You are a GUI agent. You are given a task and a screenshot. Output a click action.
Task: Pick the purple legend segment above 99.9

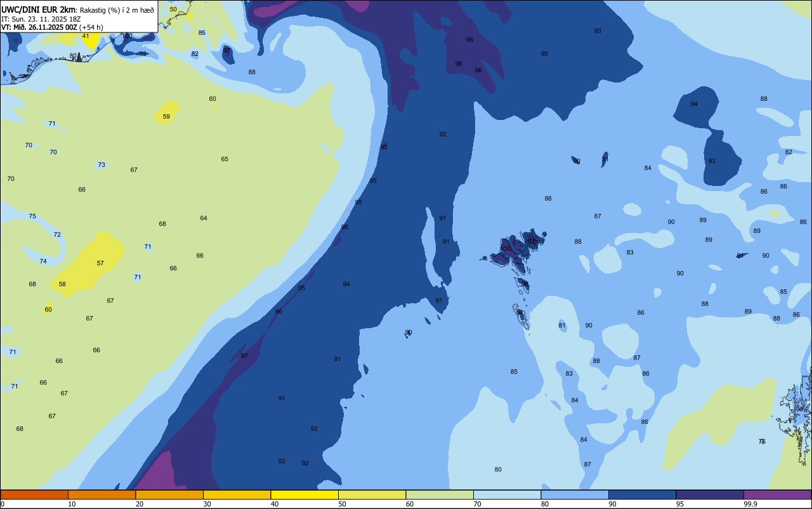click(x=777, y=494)
